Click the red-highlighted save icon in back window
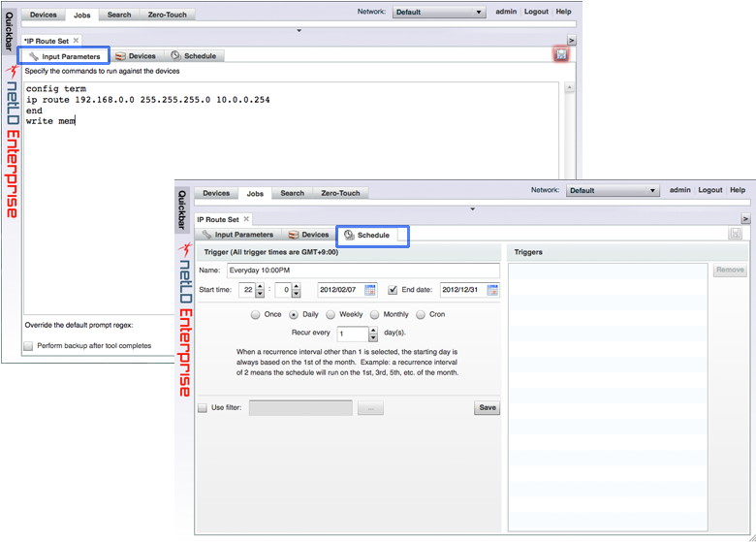This screenshot has width=756, height=542. [x=561, y=54]
